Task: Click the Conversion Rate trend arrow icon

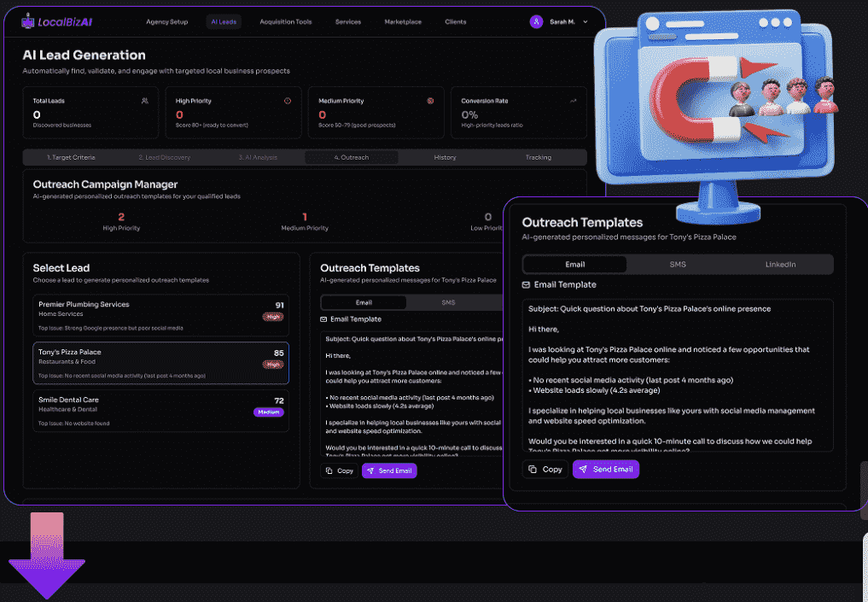Action: [573, 101]
